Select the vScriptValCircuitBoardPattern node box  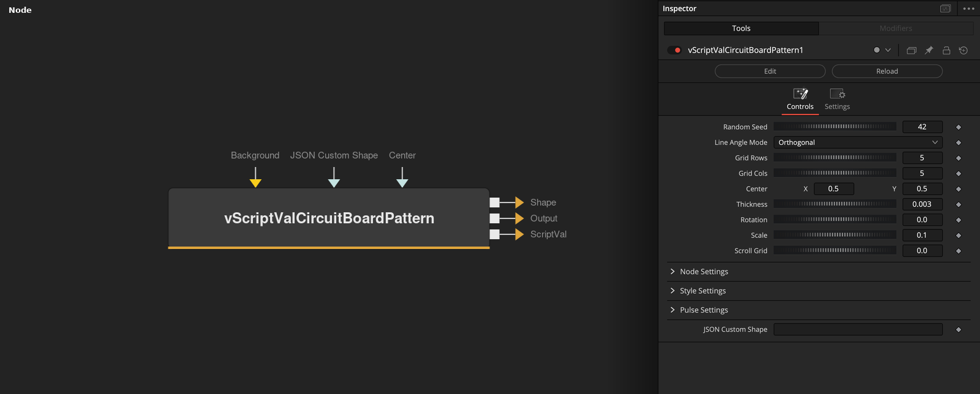click(329, 218)
